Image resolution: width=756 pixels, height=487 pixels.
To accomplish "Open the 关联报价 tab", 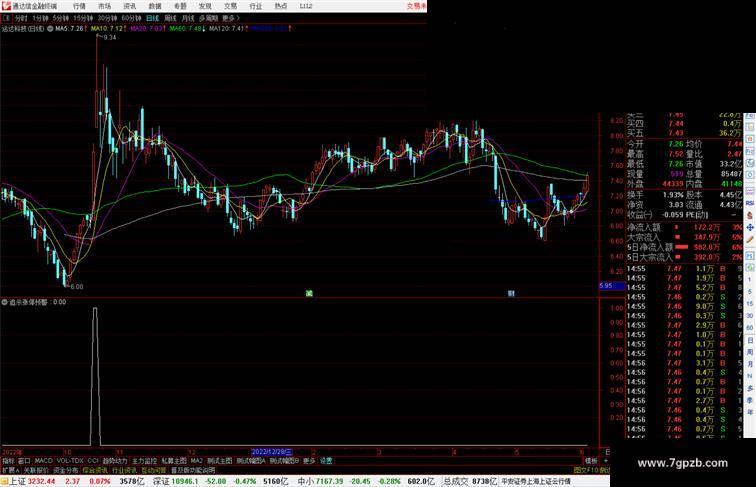I will click(x=36, y=470).
